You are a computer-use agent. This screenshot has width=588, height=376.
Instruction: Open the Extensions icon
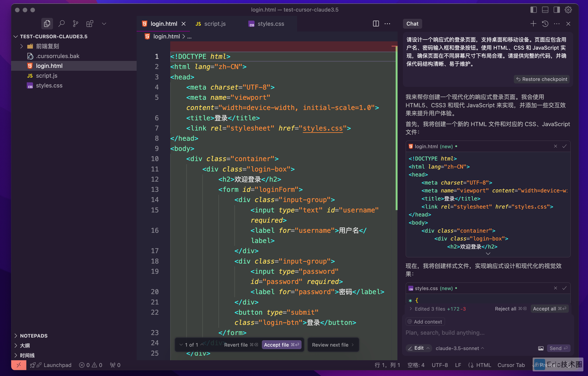(x=90, y=24)
